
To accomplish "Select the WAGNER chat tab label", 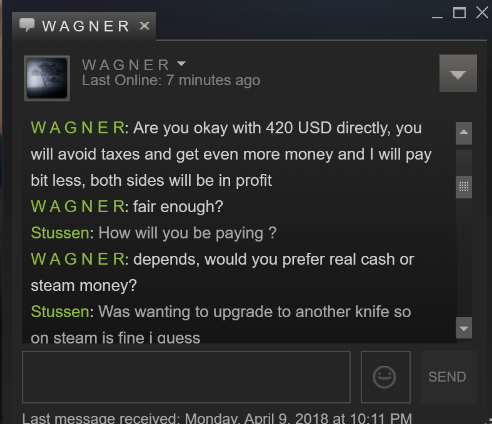I will tap(86, 26).
